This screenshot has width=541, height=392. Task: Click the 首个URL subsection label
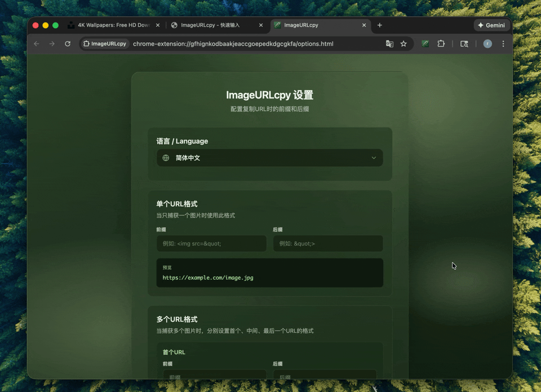click(x=174, y=352)
